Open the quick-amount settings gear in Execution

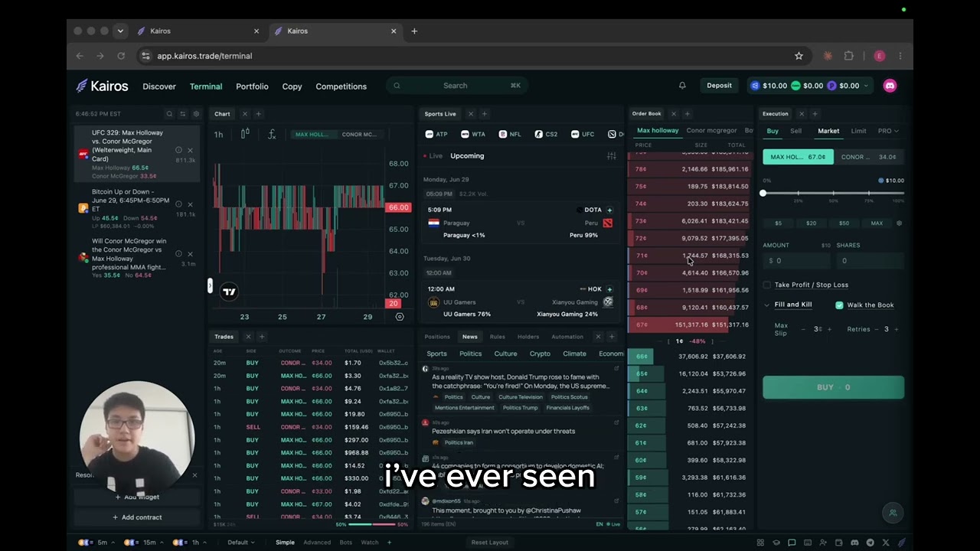pyautogui.click(x=899, y=223)
